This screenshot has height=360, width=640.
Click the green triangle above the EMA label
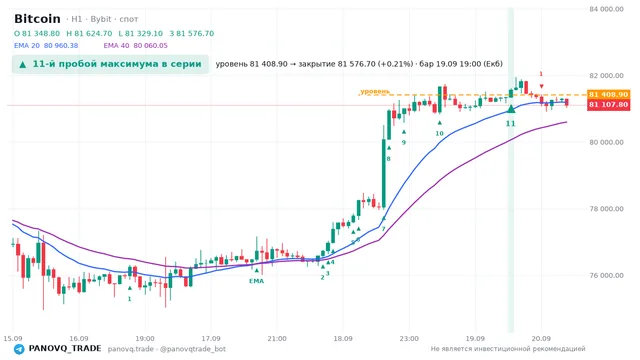point(257,270)
